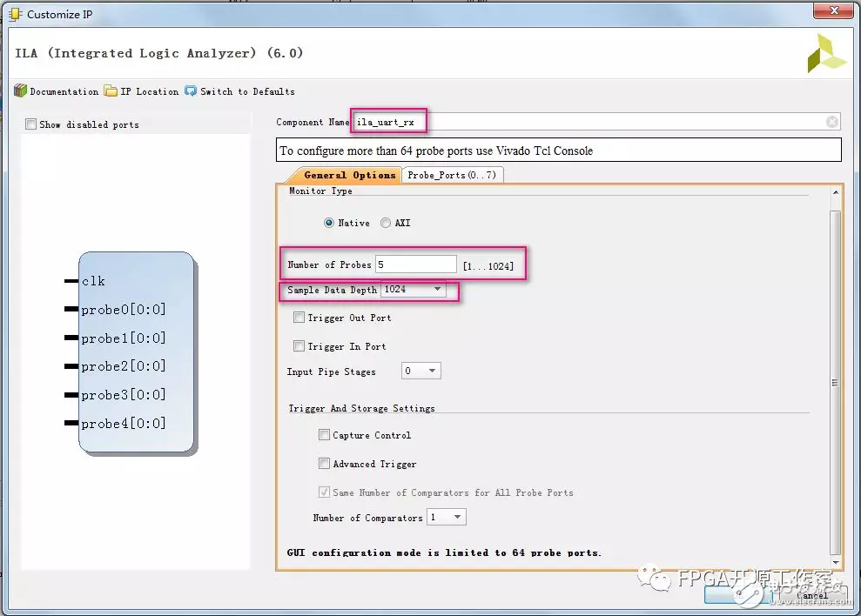
Task: Toggle Same Number of Comparators for All Probe Ports
Action: pos(324,492)
